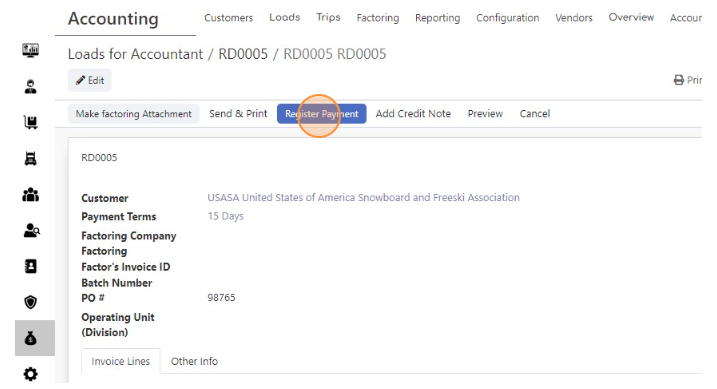Select the truck icon in sidebar
Image resolution: width=717 pixels, height=389 pixels.
click(31, 158)
